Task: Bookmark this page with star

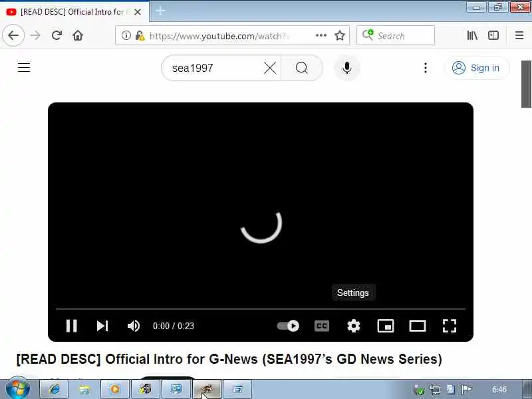Action: click(x=340, y=35)
